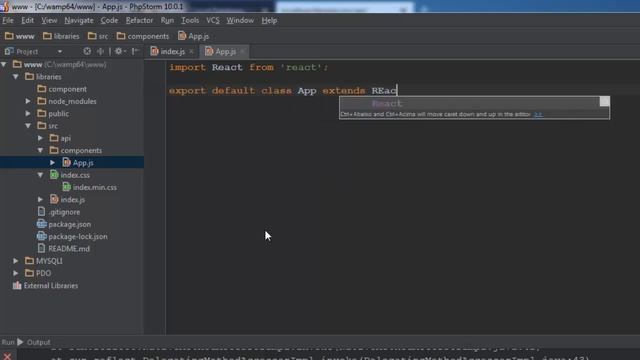
Task: Select App.js in the project tree
Action: (78, 162)
